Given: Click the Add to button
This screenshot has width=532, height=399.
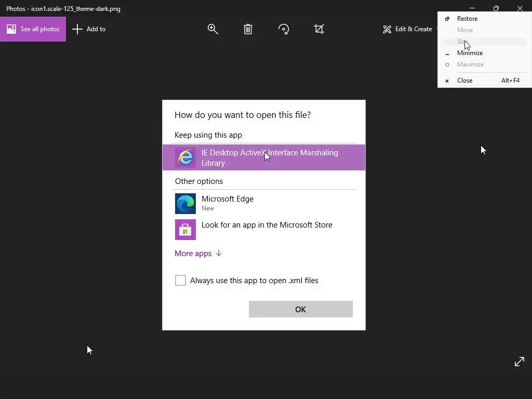Looking at the screenshot, I should [89, 29].
